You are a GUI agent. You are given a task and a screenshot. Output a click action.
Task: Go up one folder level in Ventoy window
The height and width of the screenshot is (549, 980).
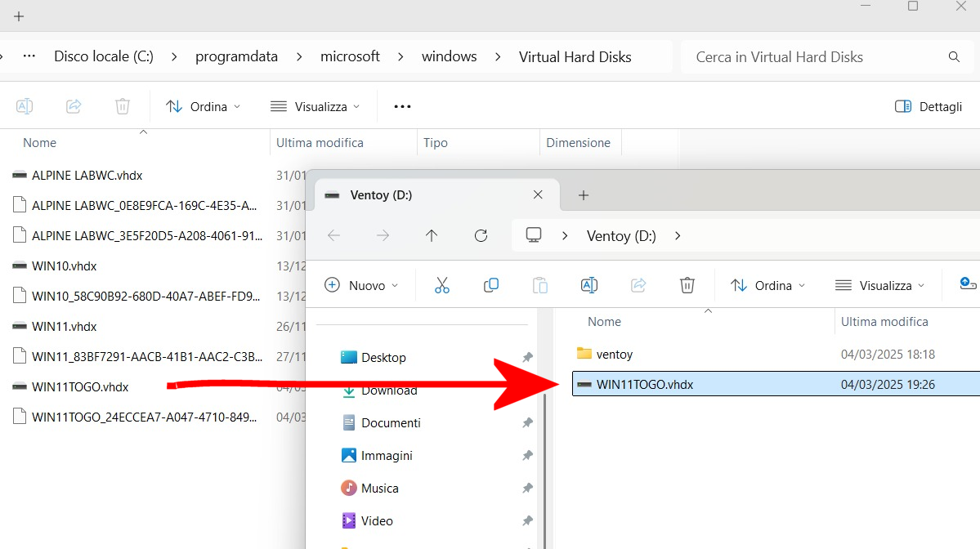[x=432, y=235]
